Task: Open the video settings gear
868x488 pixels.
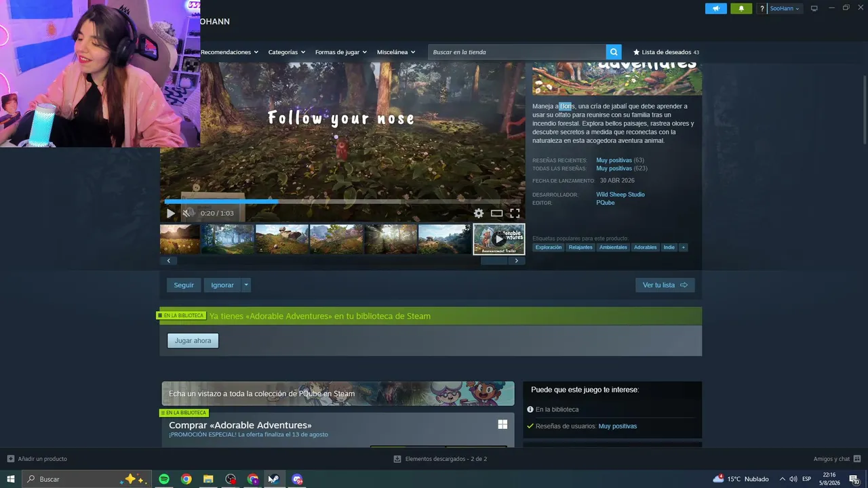Action: (479, 213)
